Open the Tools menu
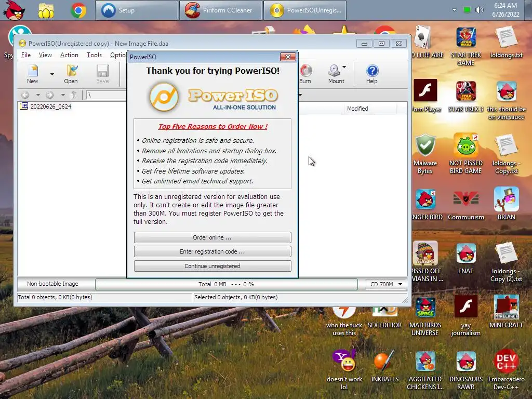 click(x=94, y=55)
